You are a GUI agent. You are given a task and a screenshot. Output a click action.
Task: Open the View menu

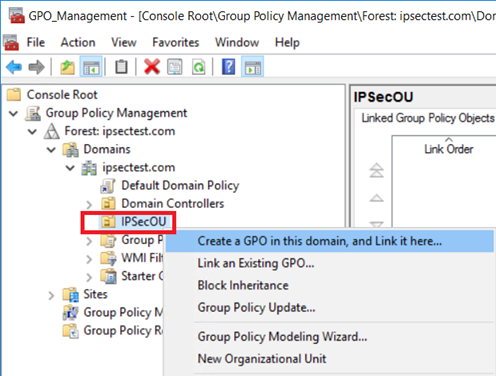(x=124, y=42)
